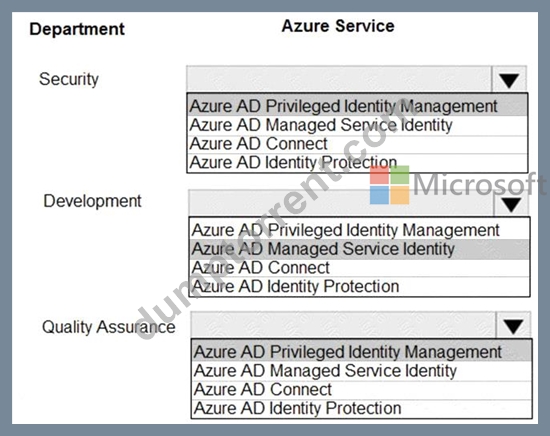Choose Azure AD Connect in Quality Assurance list

coord(361,389)
